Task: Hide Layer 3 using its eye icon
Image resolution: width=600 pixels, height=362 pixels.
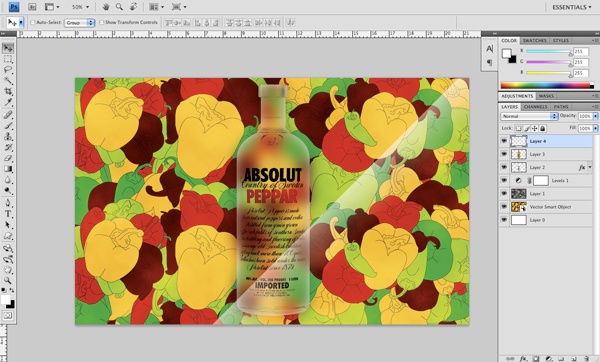Action: point(504,154)
